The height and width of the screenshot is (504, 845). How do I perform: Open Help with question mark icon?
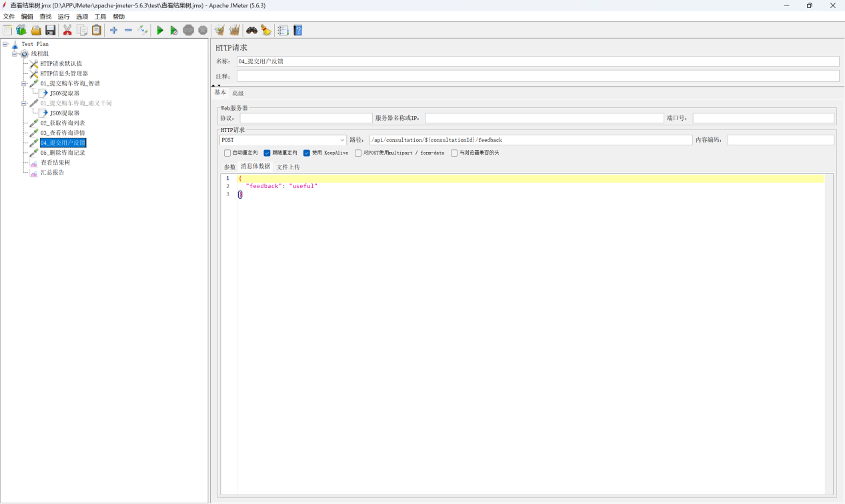tap(298, 30)
